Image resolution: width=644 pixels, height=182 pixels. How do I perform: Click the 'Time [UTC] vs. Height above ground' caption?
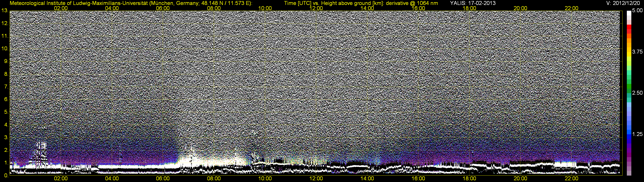pyautogui.click(x=361, y=3)
